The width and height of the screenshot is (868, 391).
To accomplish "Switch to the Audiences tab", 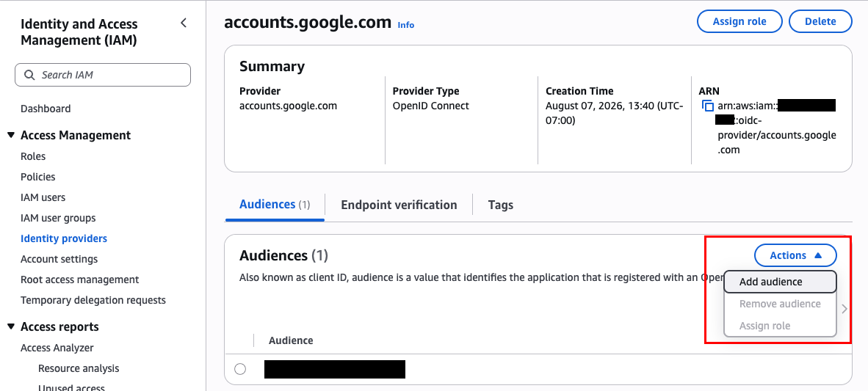I will pos(275,205).
